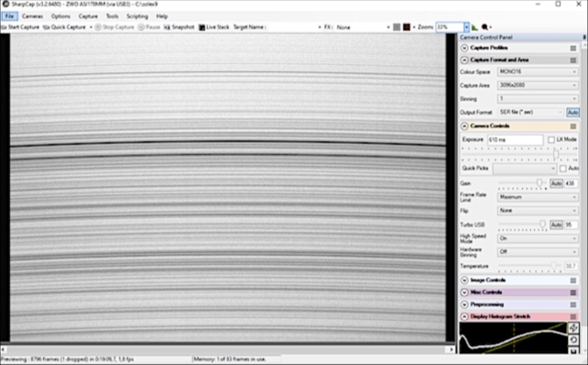
Task: Expand the Preprocessing section
Action: coord(464,304)
